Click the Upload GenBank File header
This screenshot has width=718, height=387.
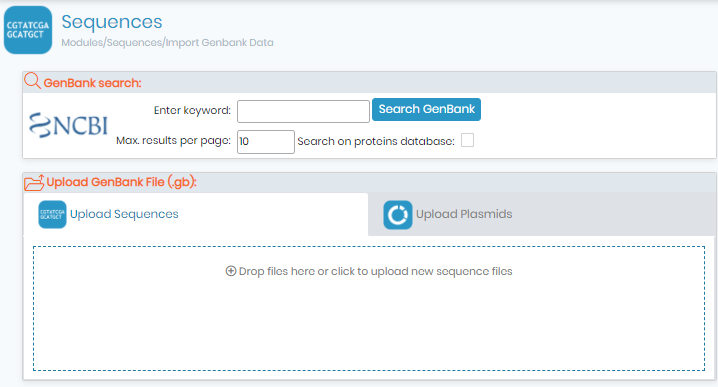pos(121,182)
